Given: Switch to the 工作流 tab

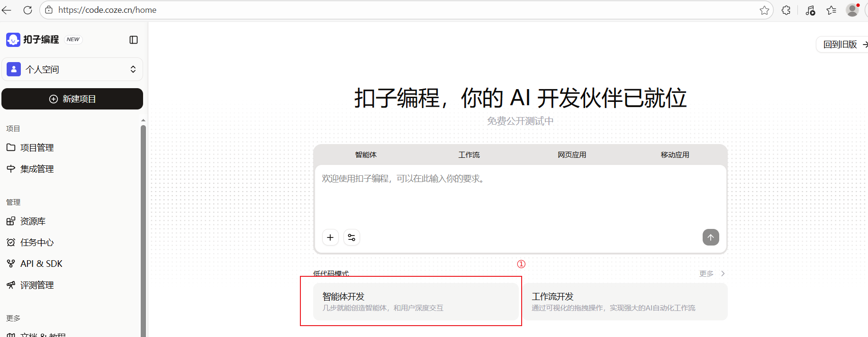Looking at the screenshot, I should [469, 155].
